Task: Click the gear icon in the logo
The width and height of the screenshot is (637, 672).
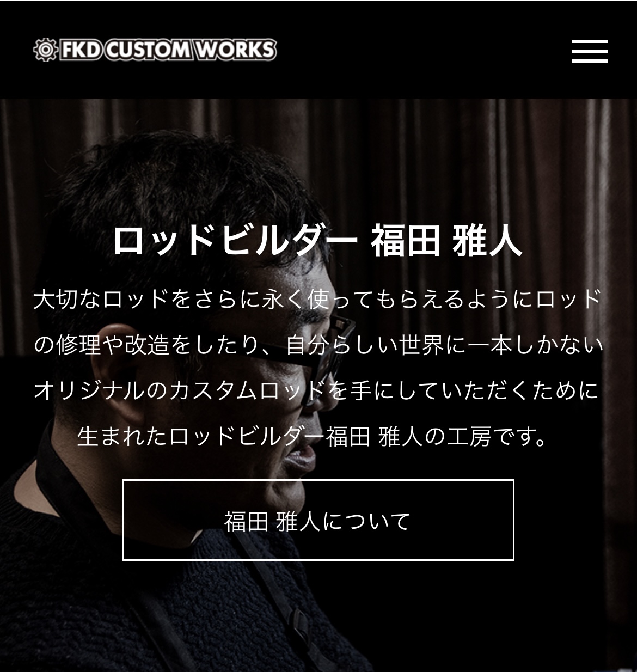Action: (45, 50)
